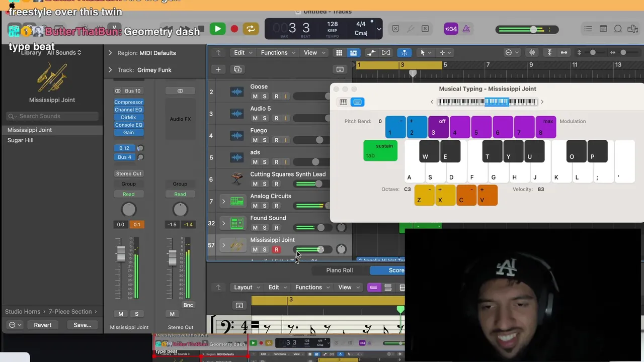Toggle Count-in 1234 button
This screenshot has height=362, width=644.
451,29
